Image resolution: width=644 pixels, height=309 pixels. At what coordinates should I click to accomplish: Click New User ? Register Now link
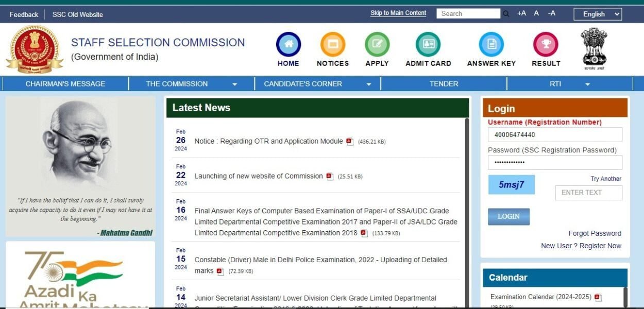click(581, 246)
